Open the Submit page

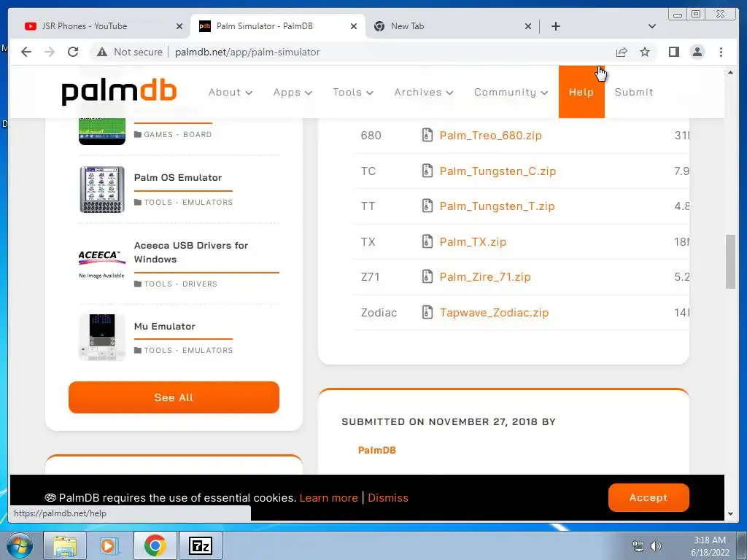pyautogui.click(x=634, y=92)
